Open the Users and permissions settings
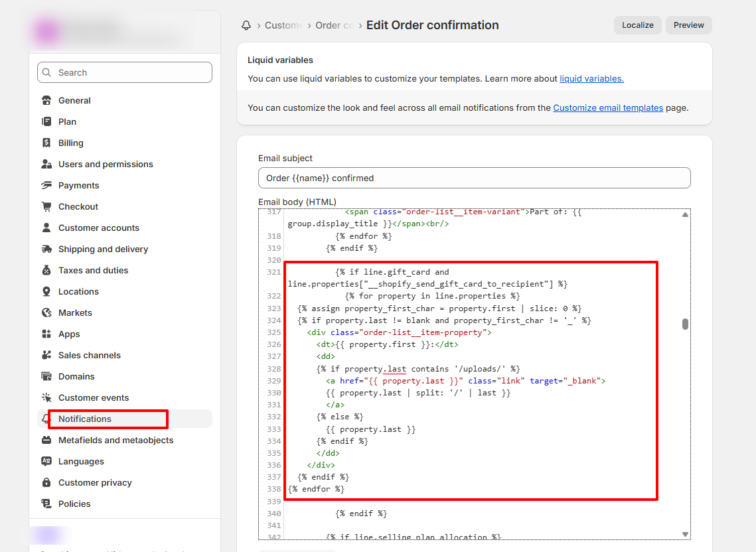Viewport: 756px width, 552px height. (106, 165)
